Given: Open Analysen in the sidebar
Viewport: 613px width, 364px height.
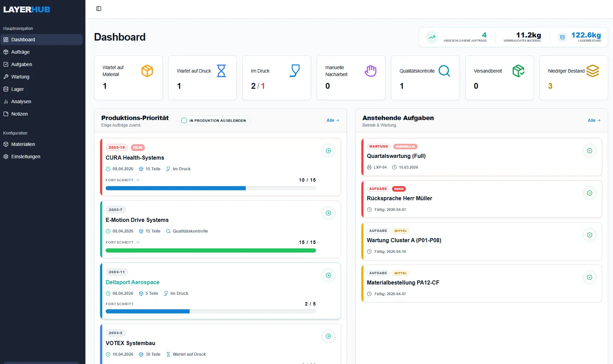Looking at the screenshot, I should pos(41,101).
